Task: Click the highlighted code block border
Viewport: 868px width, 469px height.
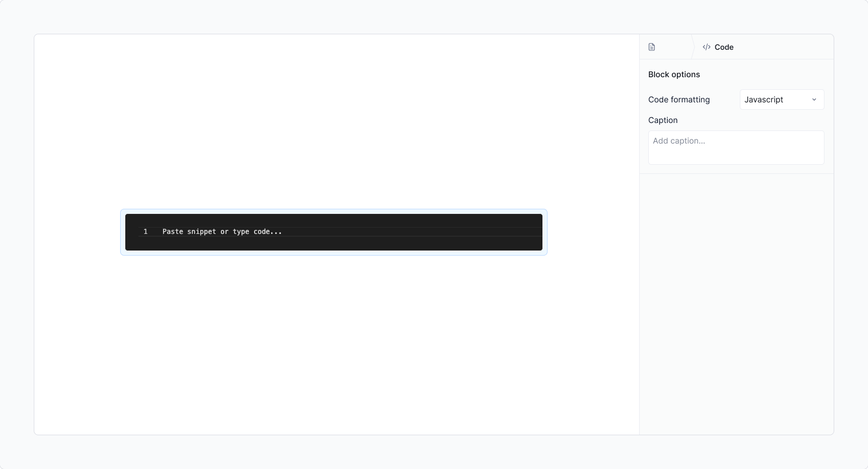Action: click(x=334, y=210)
